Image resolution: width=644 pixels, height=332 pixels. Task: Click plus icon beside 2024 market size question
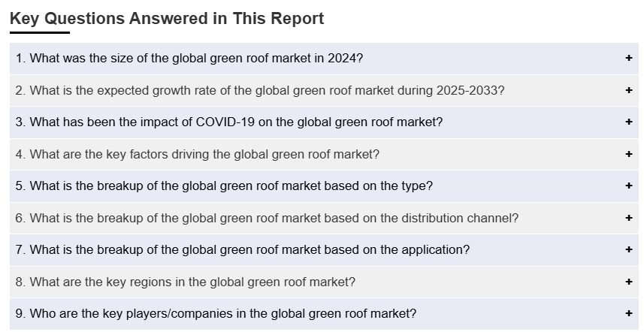pos(629,59)
